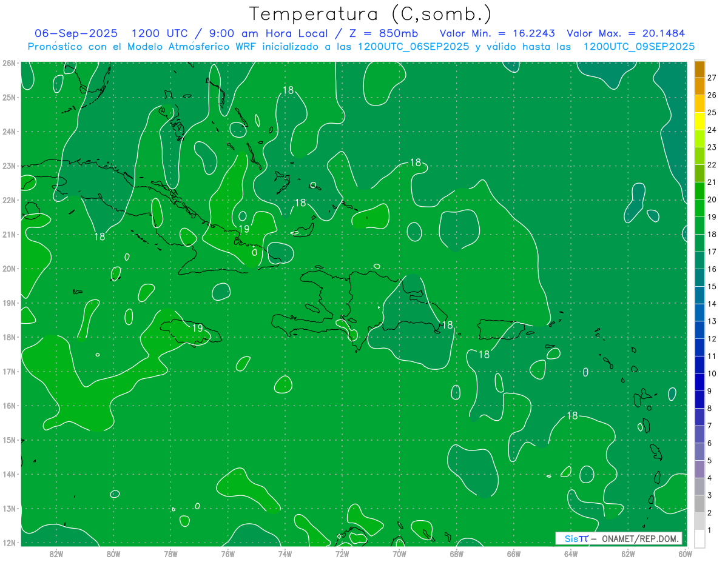Screen dimensions: 728x562
Task: Click the "62W" longitude axis label
Action: coord(628,554)
